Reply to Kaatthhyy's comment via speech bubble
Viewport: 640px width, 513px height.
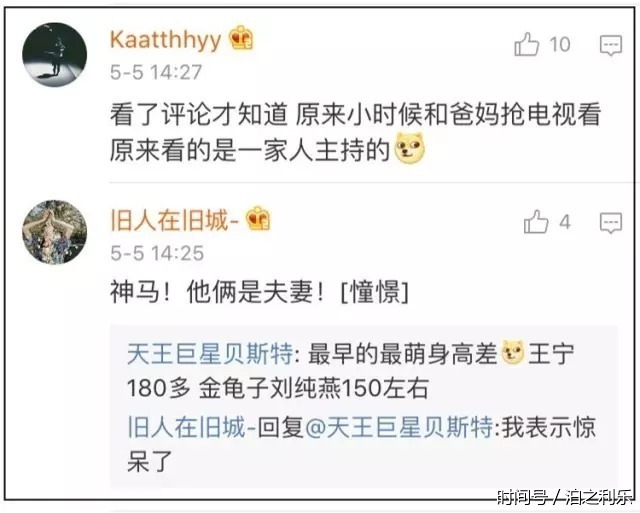611,45
